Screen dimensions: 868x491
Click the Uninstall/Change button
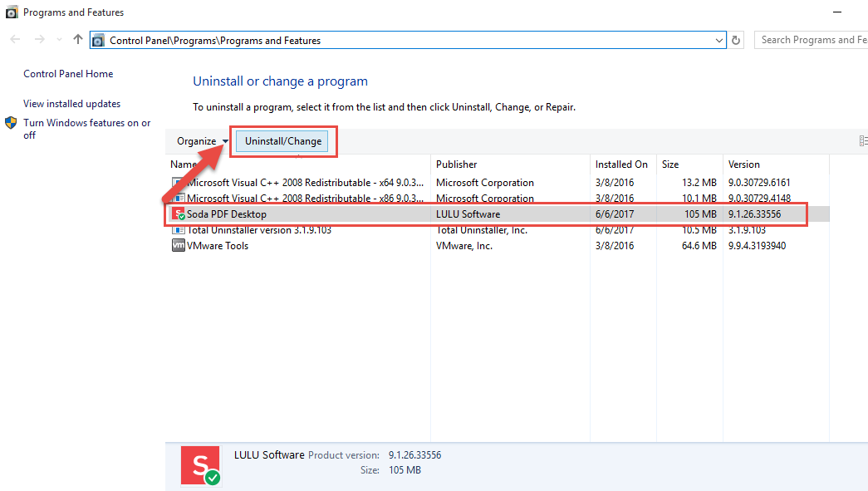coord(283,140)
